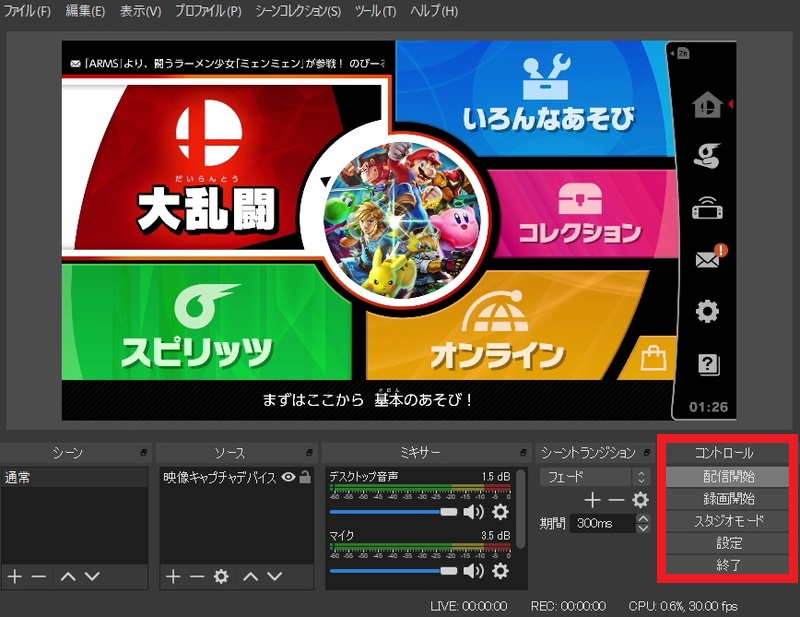This screenshot has width=800, height=617.
Task: Click the shopping bag icon in game preview
Action: [x=654, y=358]
